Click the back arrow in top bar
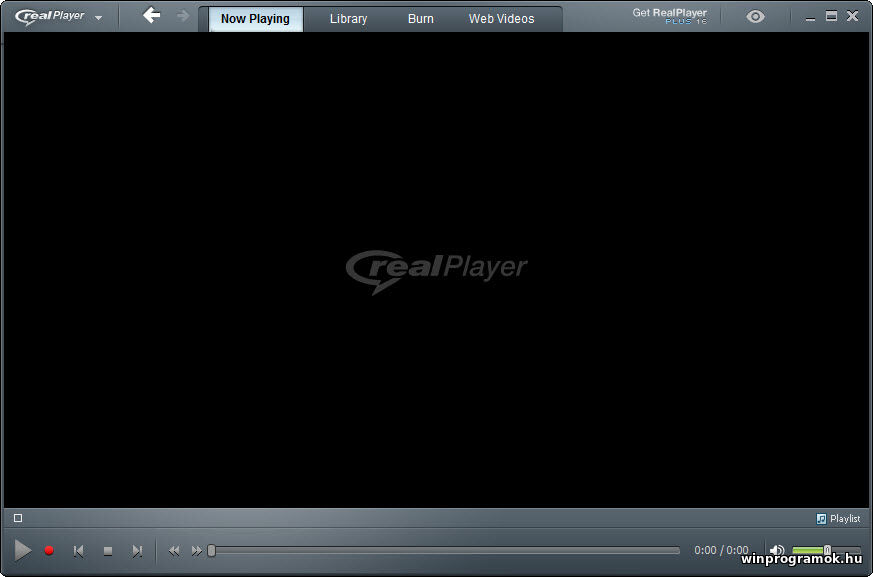The image size is (873, 577). [x=151, y=16]
